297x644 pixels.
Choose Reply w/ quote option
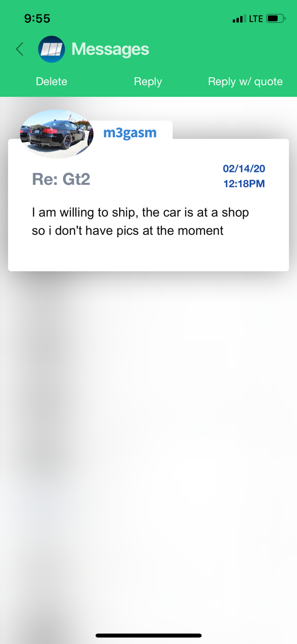245,82
